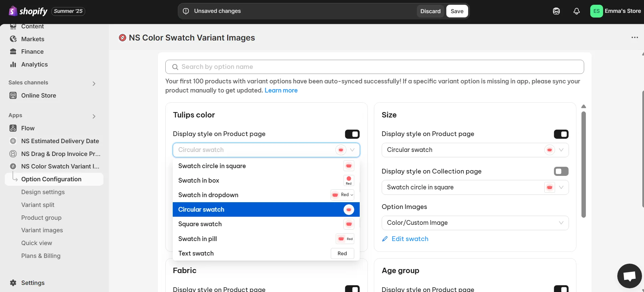Screen dimensions: 644x292
Task: Toggle Tulips color Product page display
Action: click(352, 134)
